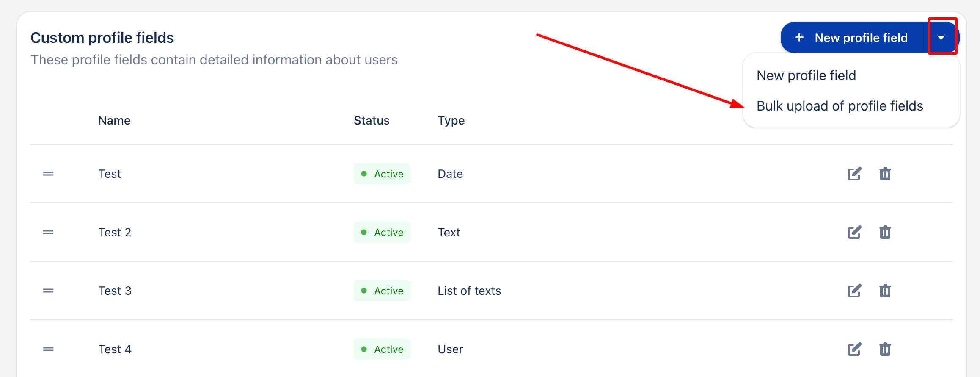Select the reorder handle for Test 4
980x377 pixels.
pyautogui.click(x=48, y=349)
